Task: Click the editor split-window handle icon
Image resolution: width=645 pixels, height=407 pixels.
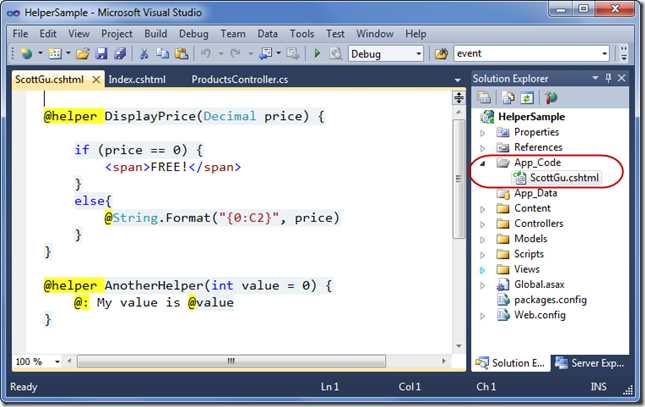Action: 459,98
